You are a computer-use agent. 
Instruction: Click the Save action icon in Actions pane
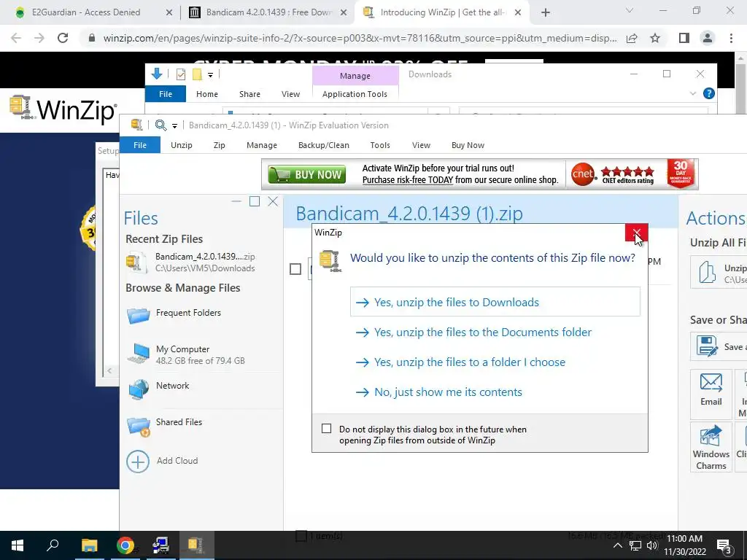(x=706, y=346)
